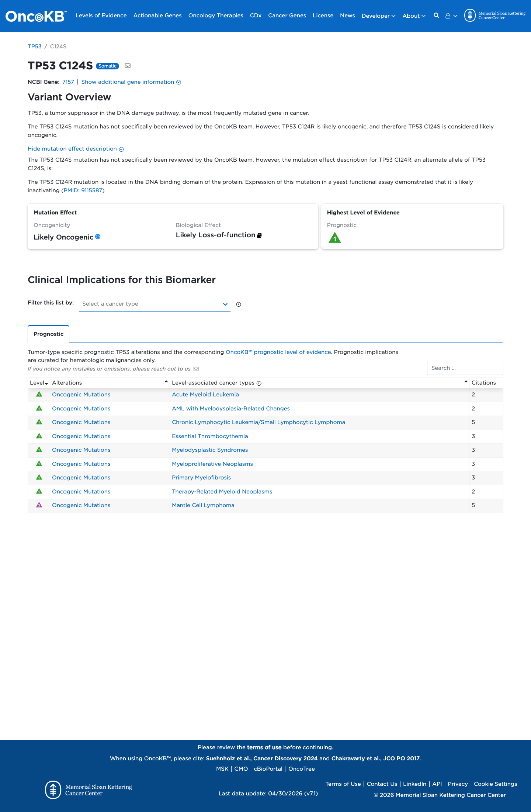Click the info icon beside Level-associated cancer types
Screen dimensions: 531x812
click(x=259, y=383)
